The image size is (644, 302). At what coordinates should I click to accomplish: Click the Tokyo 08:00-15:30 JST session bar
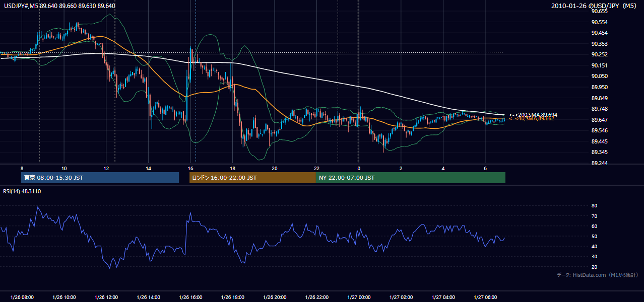tap(100, 178)
